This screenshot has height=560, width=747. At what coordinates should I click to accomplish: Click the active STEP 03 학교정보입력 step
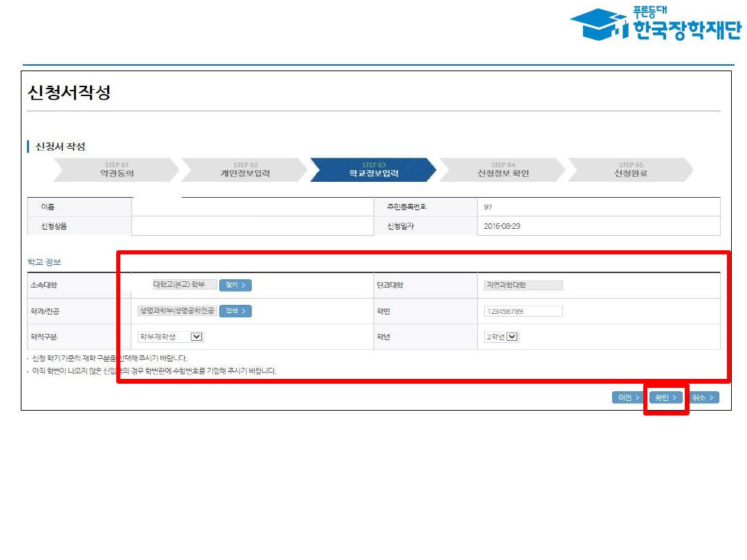point(373,170)
